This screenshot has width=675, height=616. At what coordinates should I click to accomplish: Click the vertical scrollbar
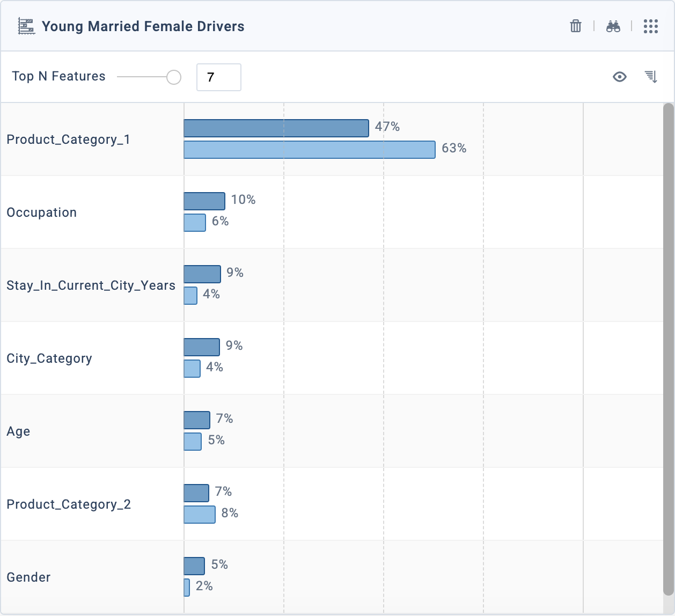click(668, 349)
